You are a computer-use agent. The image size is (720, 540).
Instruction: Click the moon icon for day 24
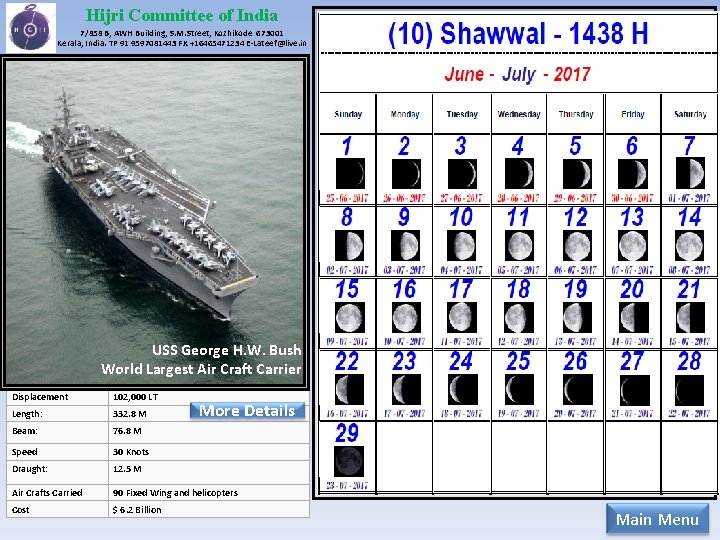click(463, 389)
